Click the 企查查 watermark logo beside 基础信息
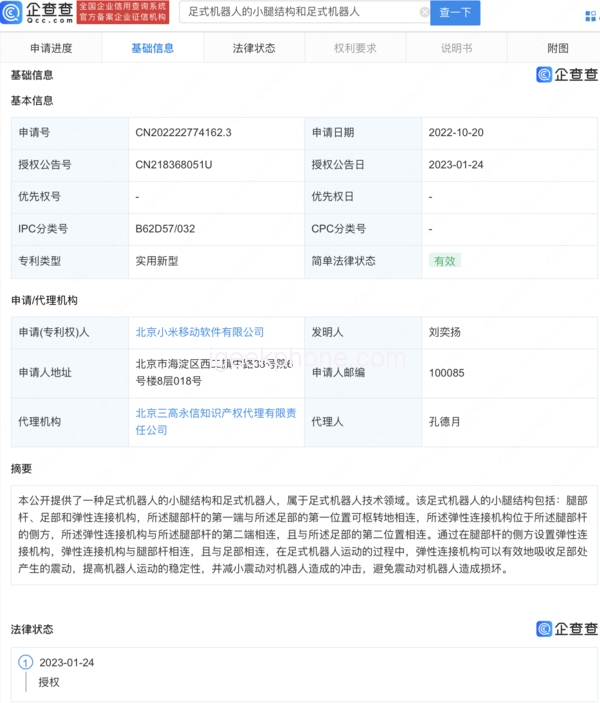The width and height of the screenshot is (600, 703). 566,75
